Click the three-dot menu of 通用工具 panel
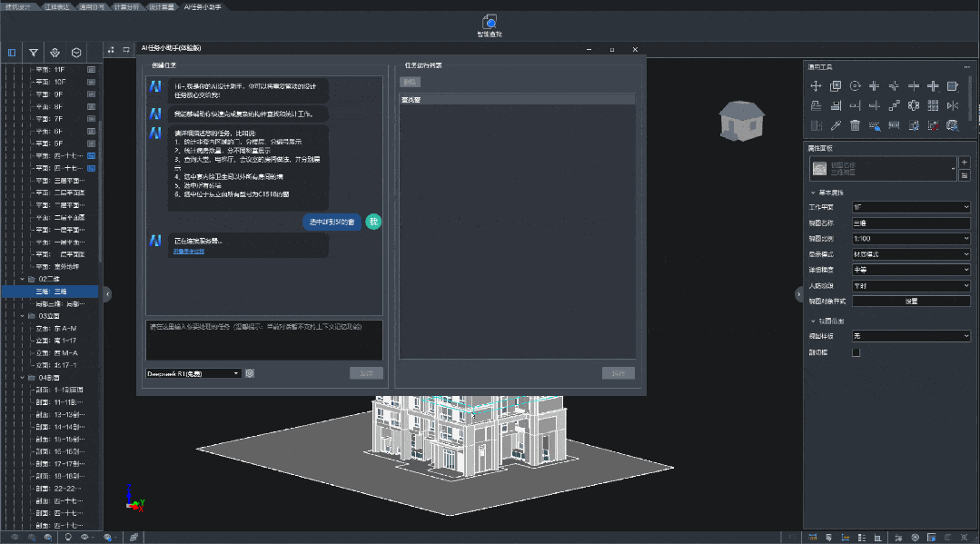980x544 pixels. 967,67
